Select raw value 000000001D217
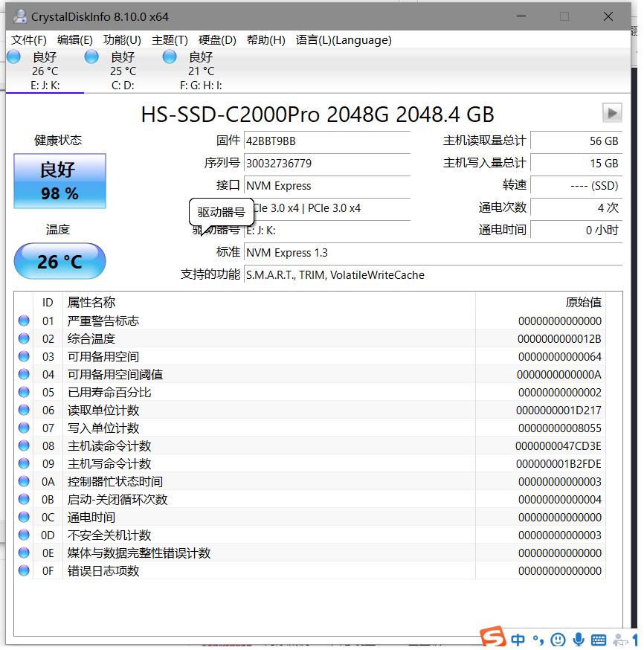Viewport: 644px width, 650px height. pyautogui.click(x=558, y=411)
